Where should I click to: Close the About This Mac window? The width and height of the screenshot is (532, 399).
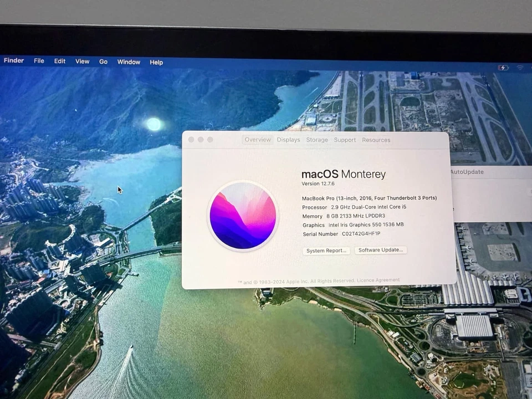point(191,140)
